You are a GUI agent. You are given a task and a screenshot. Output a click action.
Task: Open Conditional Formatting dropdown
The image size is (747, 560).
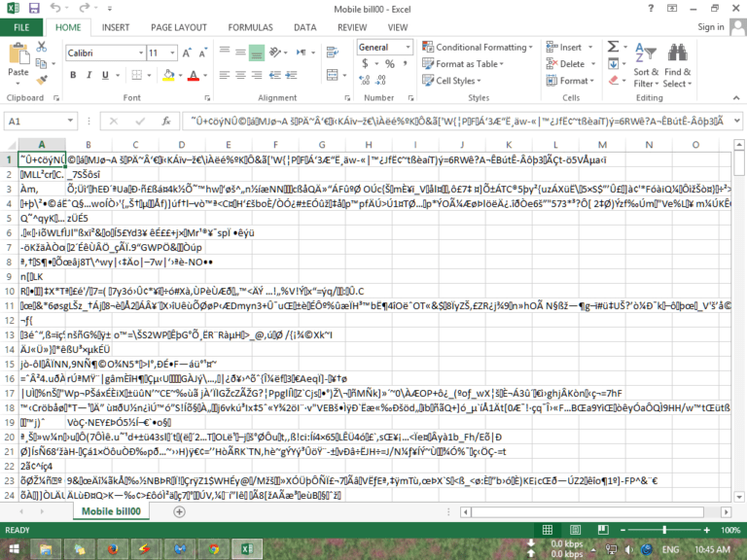(x=478, y=47)
